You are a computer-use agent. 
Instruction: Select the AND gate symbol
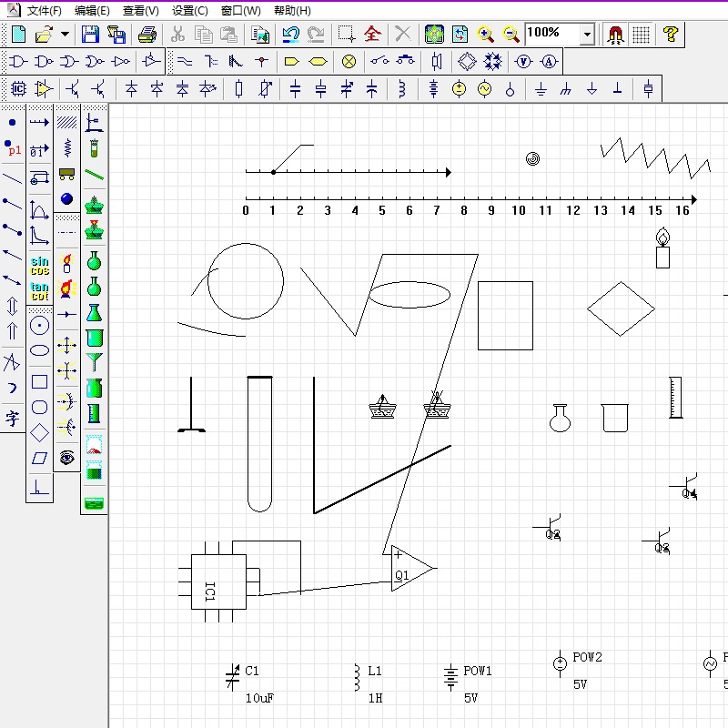[x=18, y=61]
